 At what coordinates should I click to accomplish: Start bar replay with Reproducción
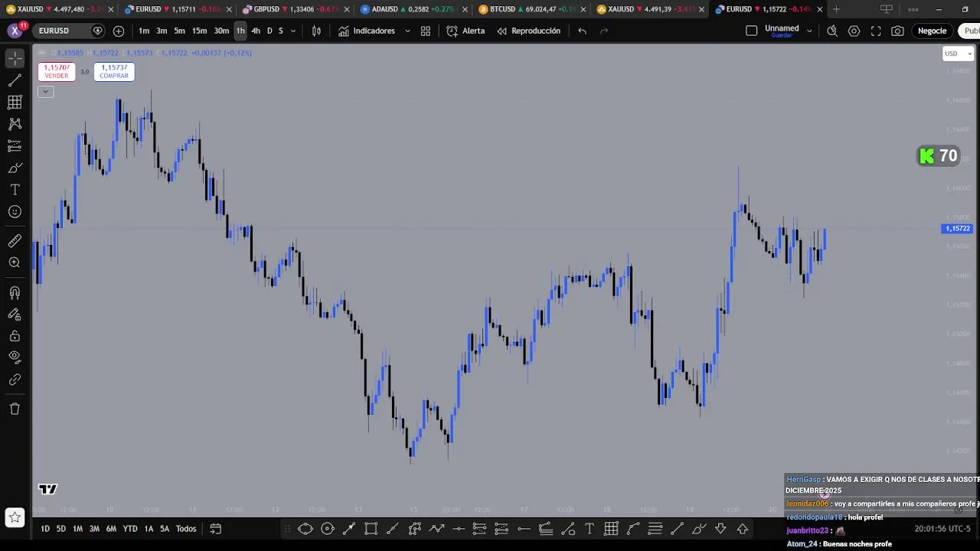528,31
